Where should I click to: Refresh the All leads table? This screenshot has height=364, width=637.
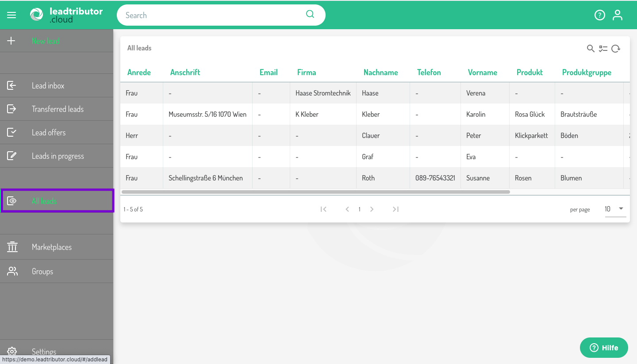[x=616, y=49]
